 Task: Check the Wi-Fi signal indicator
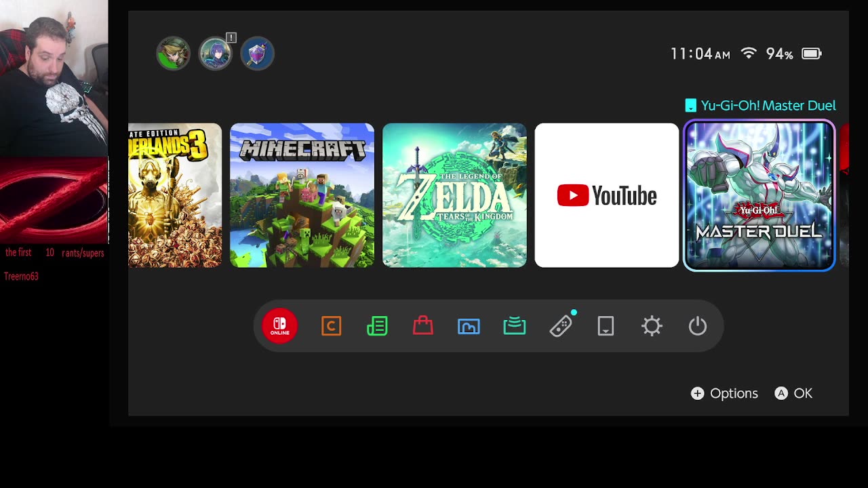click(x=749, y=54)
